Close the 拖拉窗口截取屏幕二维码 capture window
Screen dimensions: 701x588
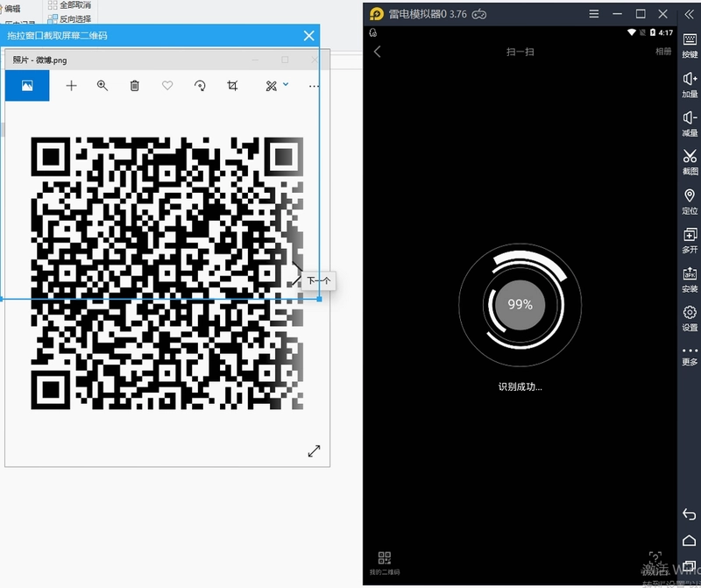click(x=309, y=36)
